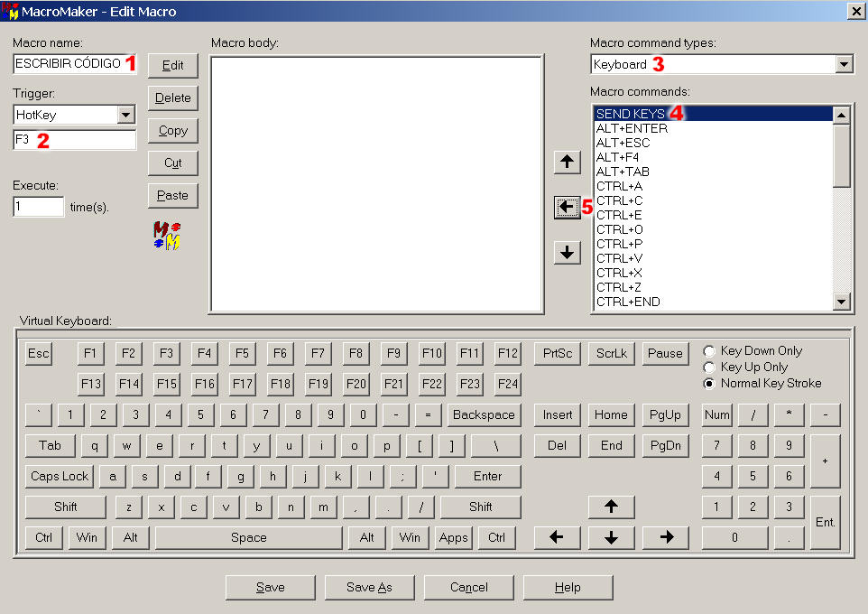Select SEND KEYS in Macro commands list

point(630,114)
